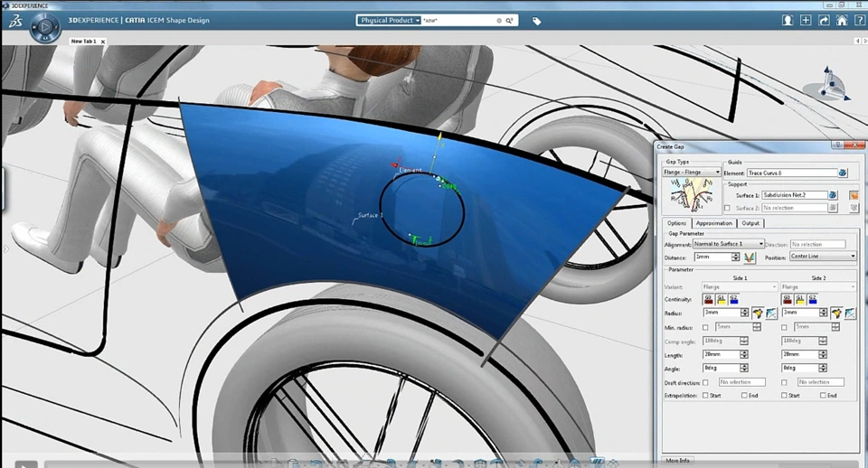Image resolution: width=868 pixels, height=468 pixels.
Task: Click the Side 2 Length spinner arrows
Action: coord(823,354)
